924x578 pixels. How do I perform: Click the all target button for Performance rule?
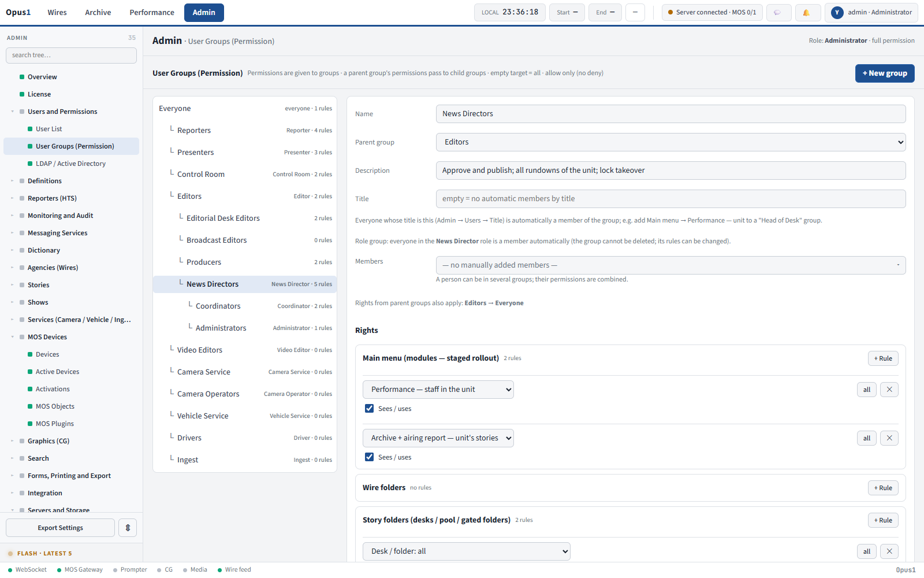pos(867,390)
